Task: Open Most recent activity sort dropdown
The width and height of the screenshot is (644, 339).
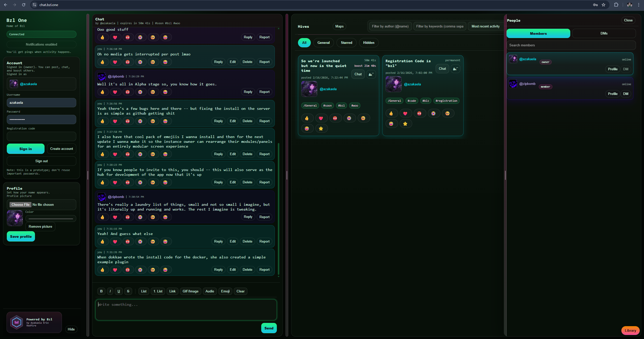Action: point(485,26)
